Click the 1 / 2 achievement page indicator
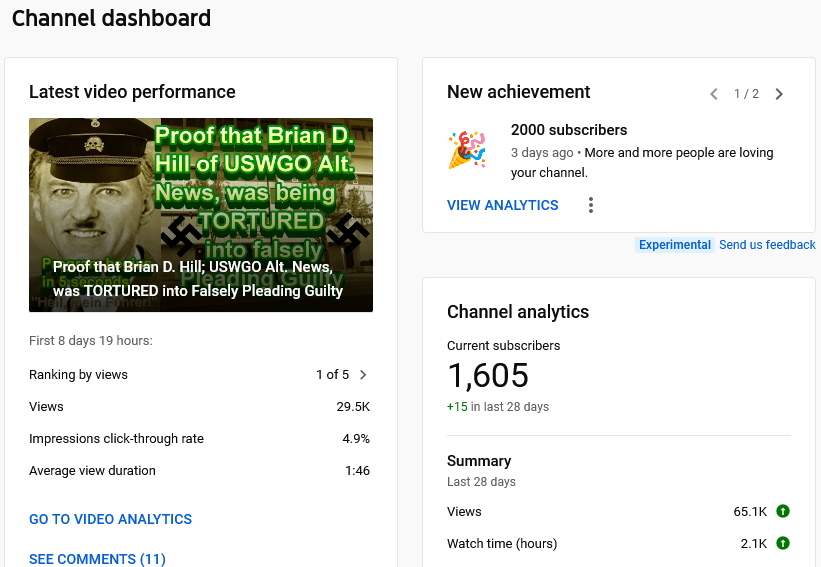821x567 pixels. (746, 94)
